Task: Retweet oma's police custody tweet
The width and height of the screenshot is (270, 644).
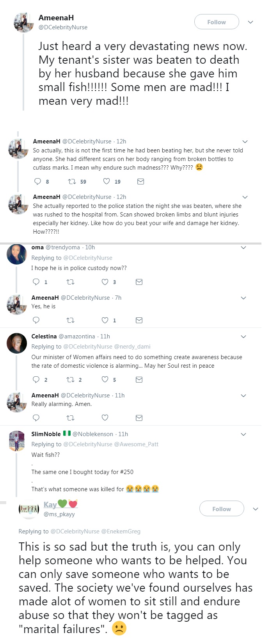Action: 71,282
